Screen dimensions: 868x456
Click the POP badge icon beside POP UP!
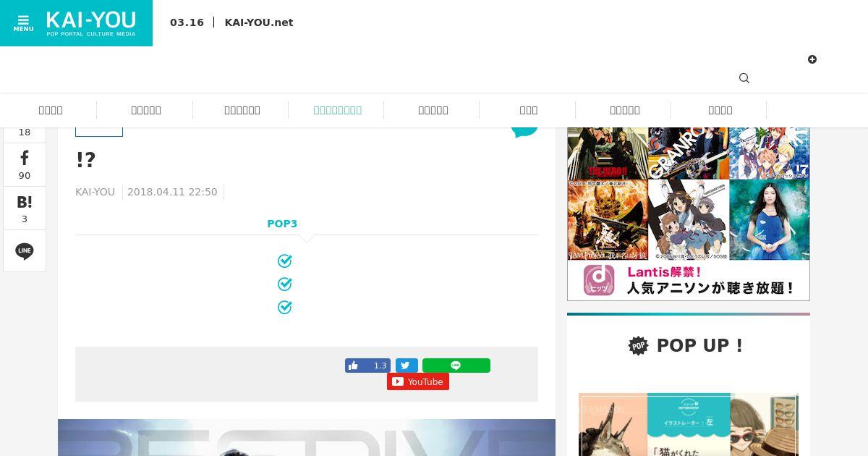click(639, 346)
